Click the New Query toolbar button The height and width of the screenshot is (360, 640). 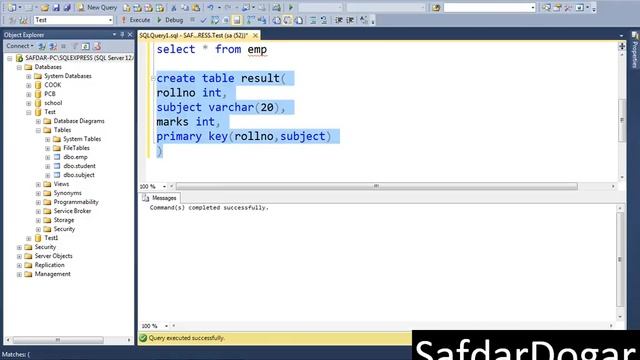97,7
